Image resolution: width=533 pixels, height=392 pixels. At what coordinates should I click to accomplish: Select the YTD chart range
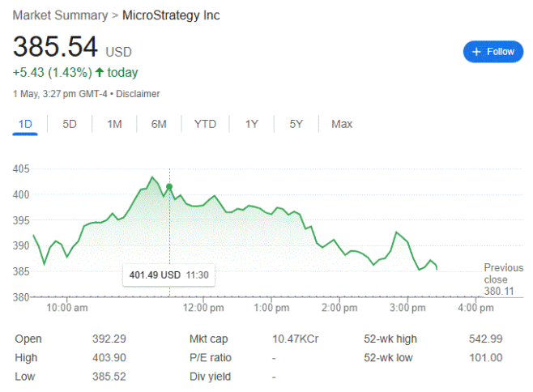(205, 124)
